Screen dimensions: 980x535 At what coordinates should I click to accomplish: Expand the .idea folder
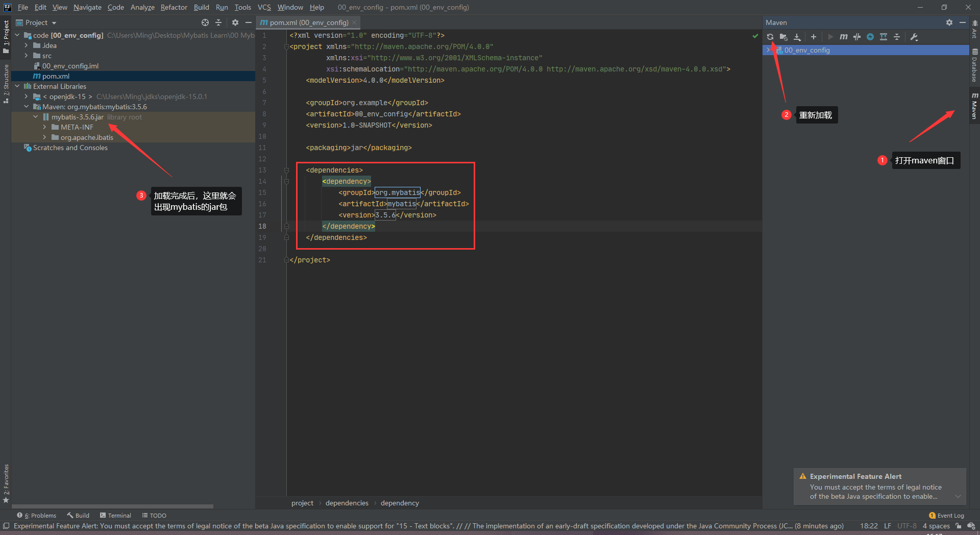27,45
